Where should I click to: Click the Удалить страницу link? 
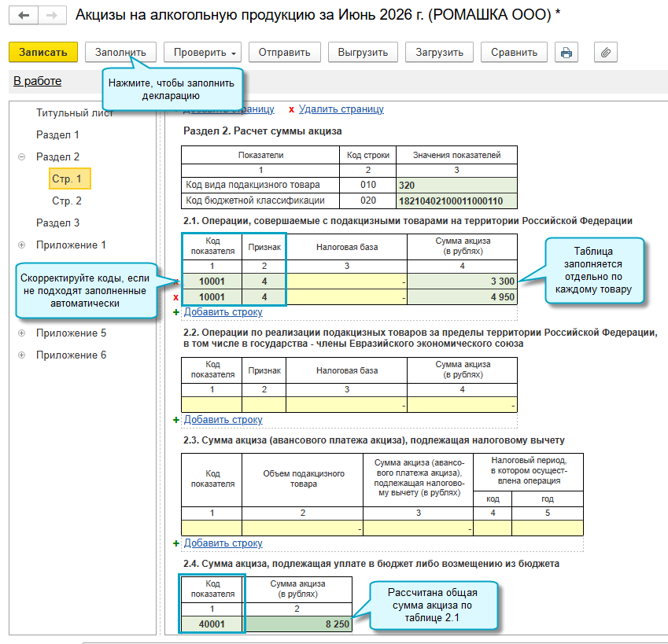(x=341, y=109)
